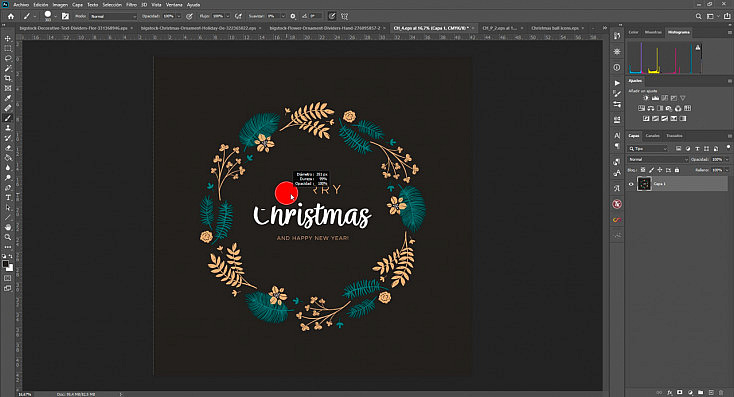Viewport: 734px width, 397px height.
Task: Open the layer Opacidad dropdown in Capas panel
Action: coord(727,160)
